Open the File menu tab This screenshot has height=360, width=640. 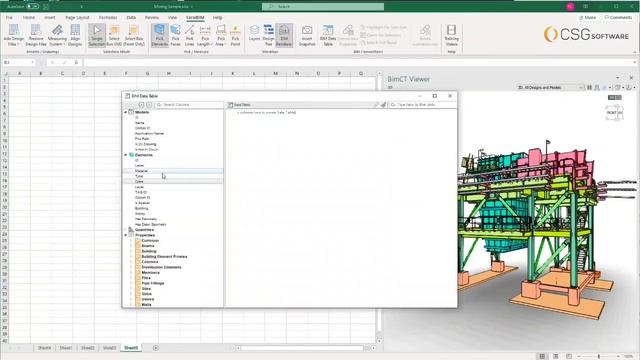9,18
